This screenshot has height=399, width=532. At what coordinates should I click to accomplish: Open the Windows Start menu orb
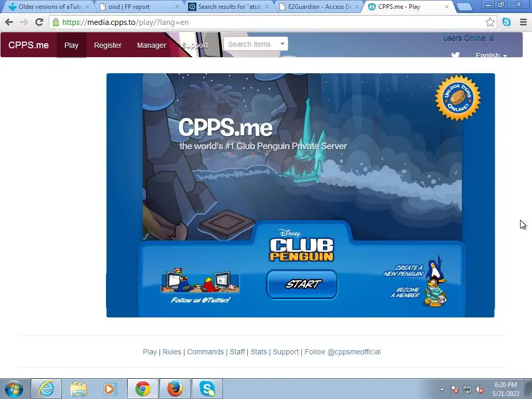click(14, 389)
